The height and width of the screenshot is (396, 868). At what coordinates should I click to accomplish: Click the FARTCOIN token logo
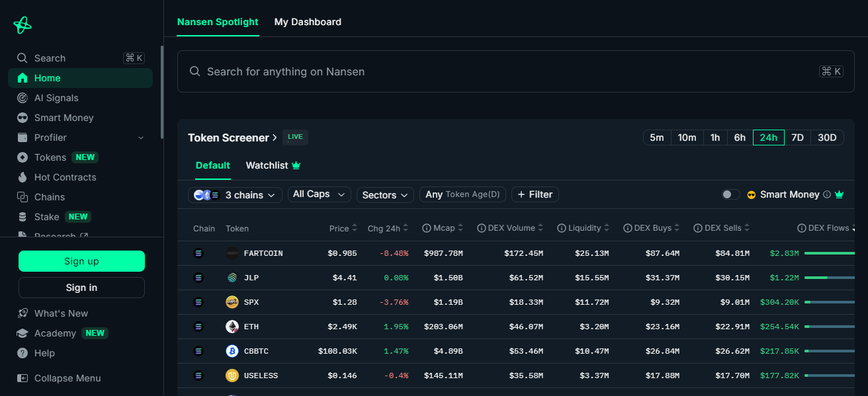coord(232,253)
